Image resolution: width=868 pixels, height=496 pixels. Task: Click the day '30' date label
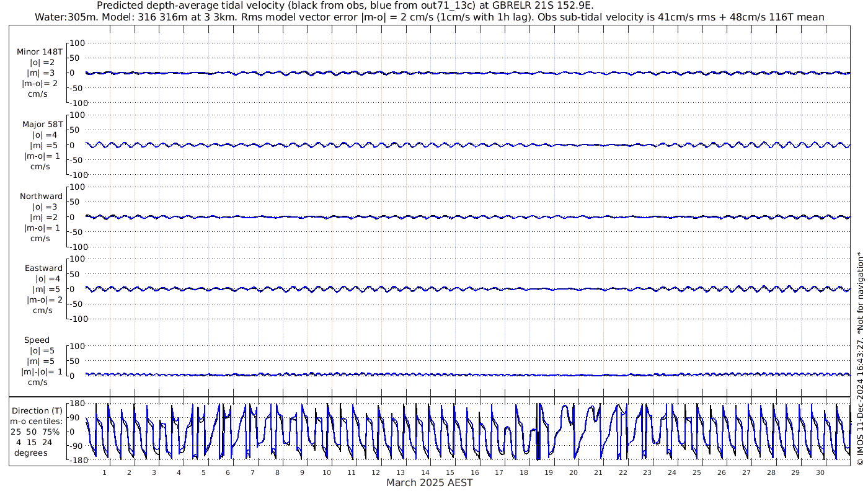[x=820, y=472]
